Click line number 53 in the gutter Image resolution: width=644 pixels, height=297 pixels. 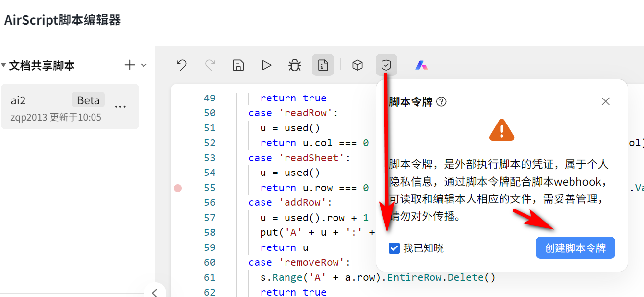[210, 158]
